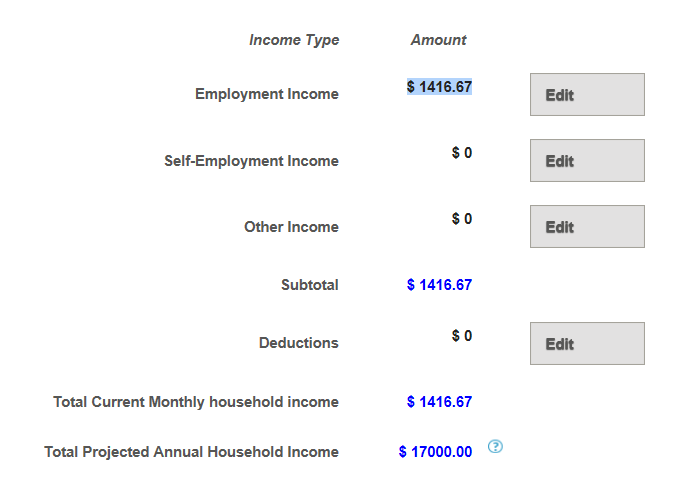
Task: Click the Employment Income label
Action: (267, 94)
